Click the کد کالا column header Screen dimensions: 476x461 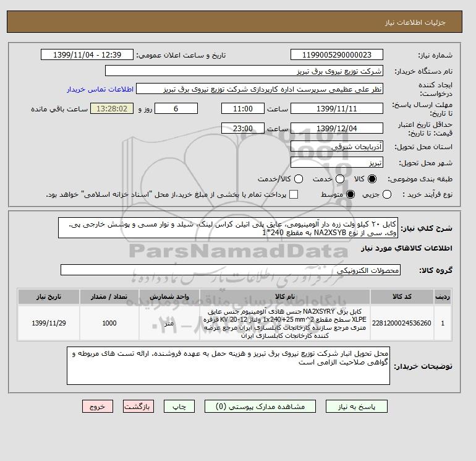[402, 296]
